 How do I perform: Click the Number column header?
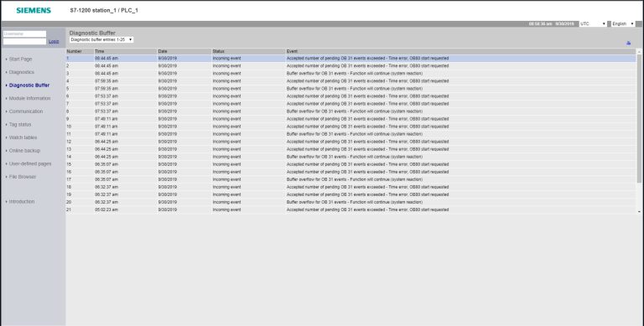click(80, 51)
